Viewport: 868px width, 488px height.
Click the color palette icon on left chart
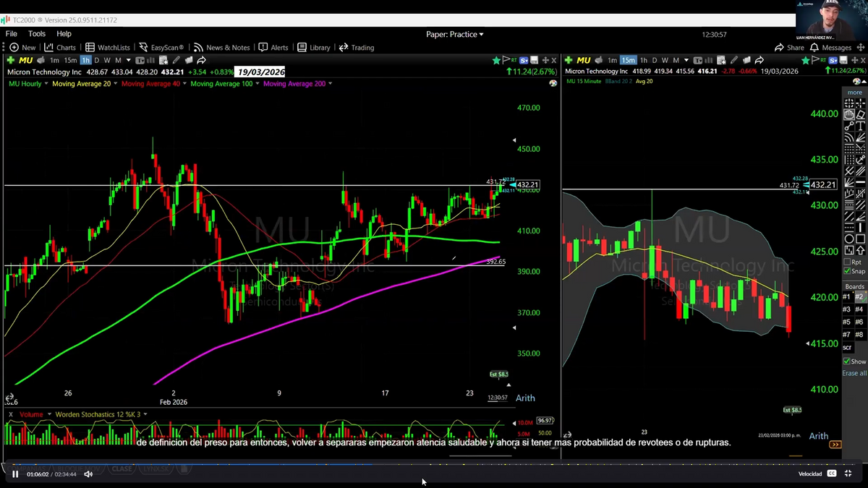[553, 84]
